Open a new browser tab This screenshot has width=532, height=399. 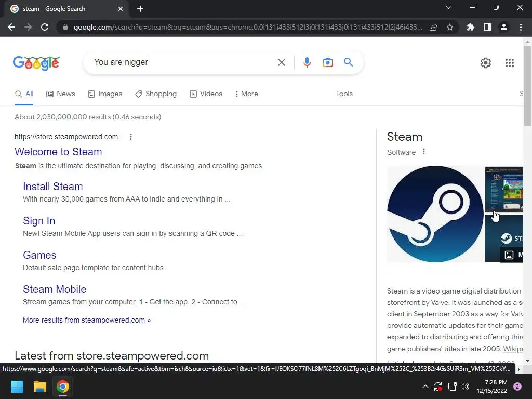pos(140,9)
